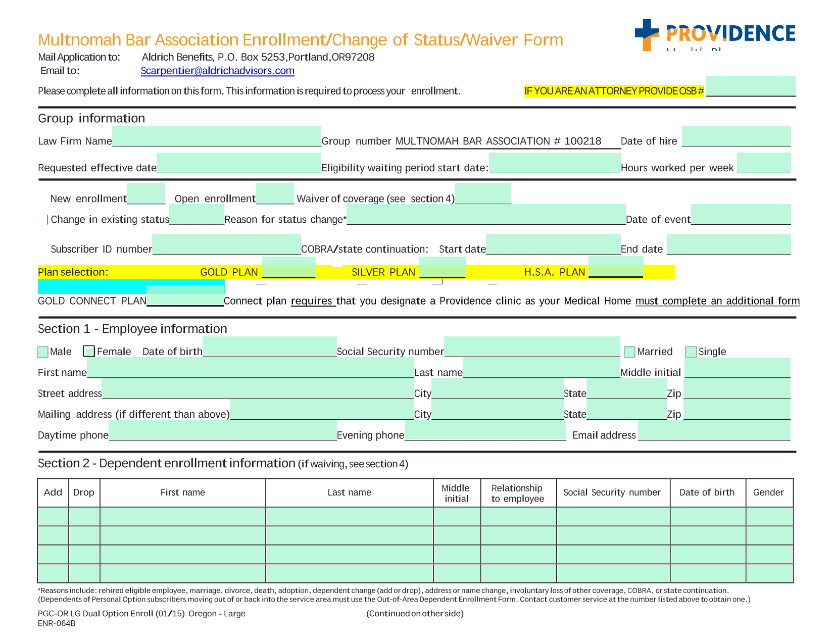Click the Street address field

click(258, 388)
